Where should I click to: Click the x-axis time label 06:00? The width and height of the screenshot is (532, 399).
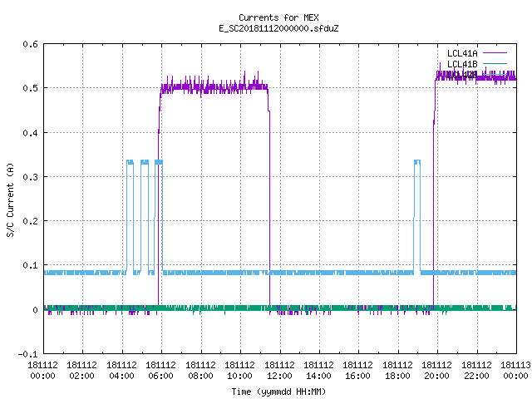[160, 376]
